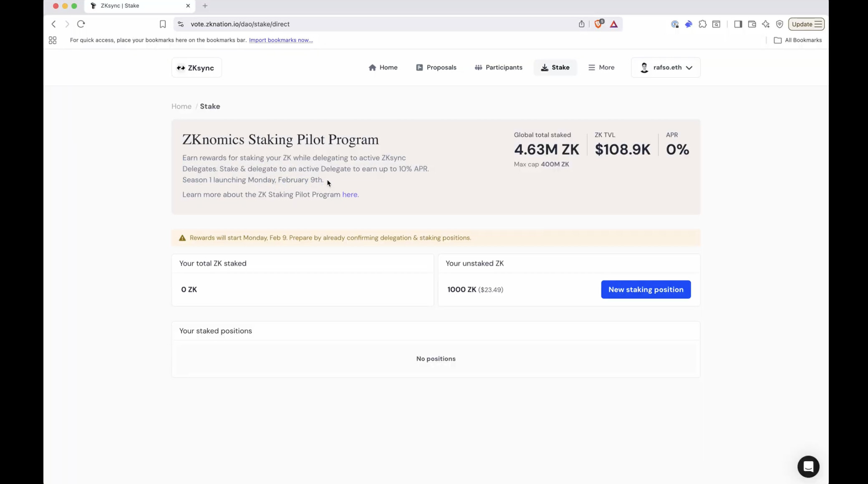Open the chat support widget icon
This screenshot has width=868, height=484.
(808, 466)
